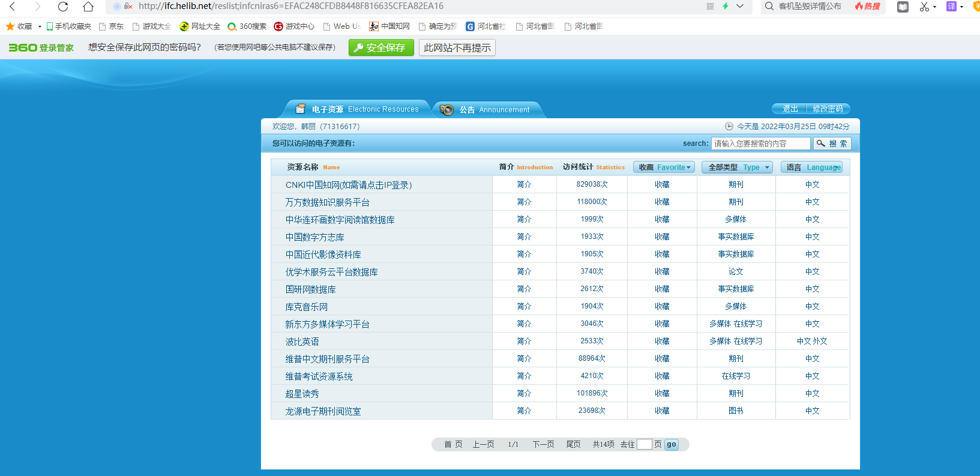This screenshot has height=476, width=980.
Task: Reload the page with refresh icon
Action: click(x=63, y=7)
